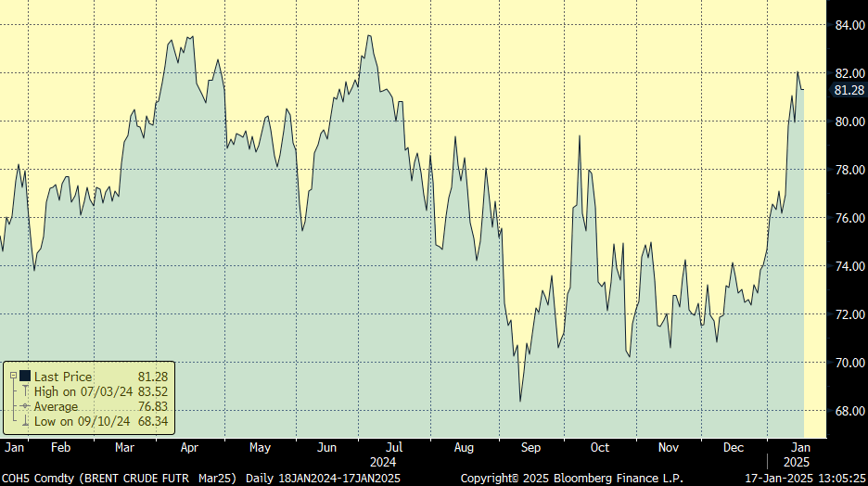The image size is (868, 486).
Task: Click the 81.28 last price axis tag
Action: pyautogui.click(x=849, y=90)
